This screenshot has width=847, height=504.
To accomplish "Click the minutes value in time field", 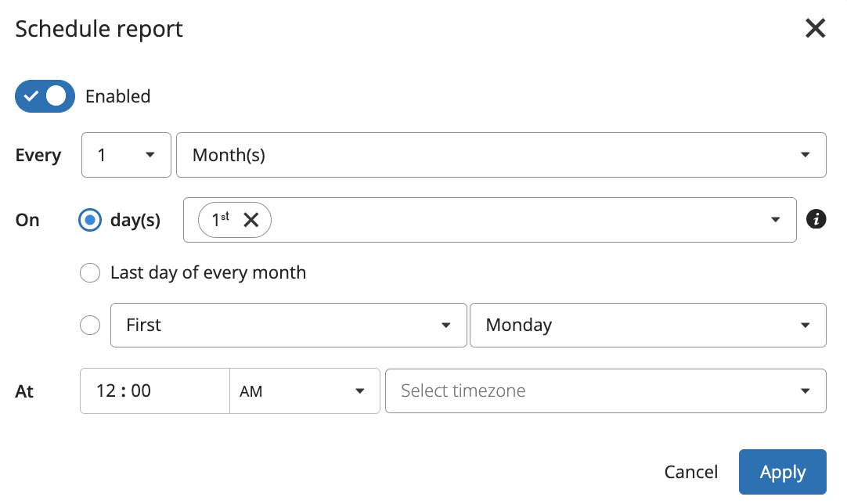I will pos(141,391).
